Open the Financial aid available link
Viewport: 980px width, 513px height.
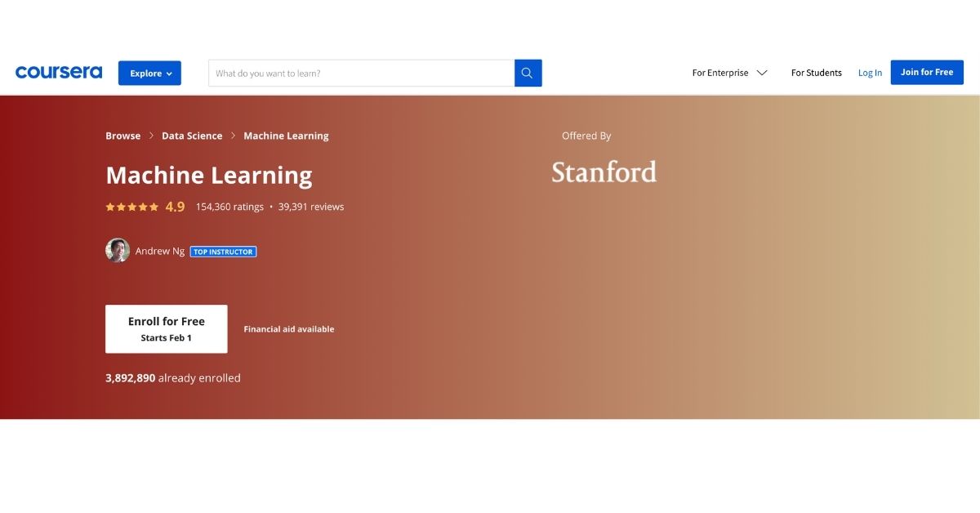[x=289, y=329]
